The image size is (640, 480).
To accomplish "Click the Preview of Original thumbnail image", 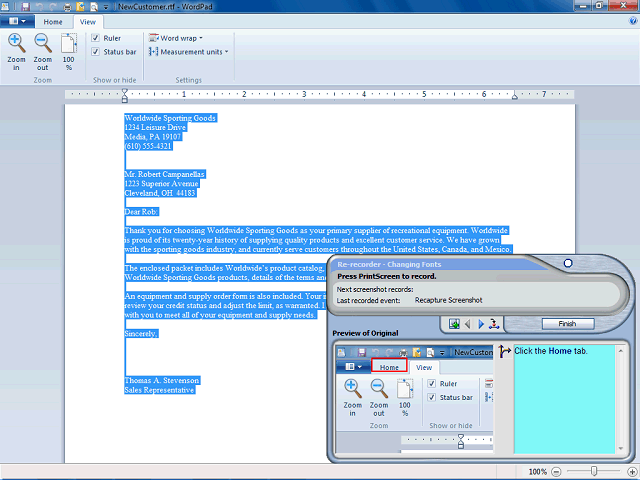I will 414,399.
